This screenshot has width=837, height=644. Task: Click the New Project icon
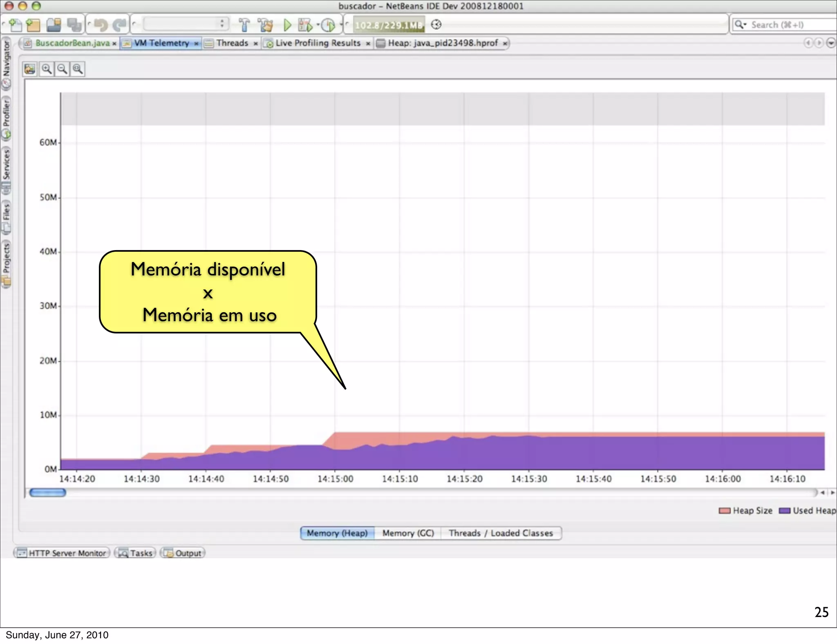point(33,25)
